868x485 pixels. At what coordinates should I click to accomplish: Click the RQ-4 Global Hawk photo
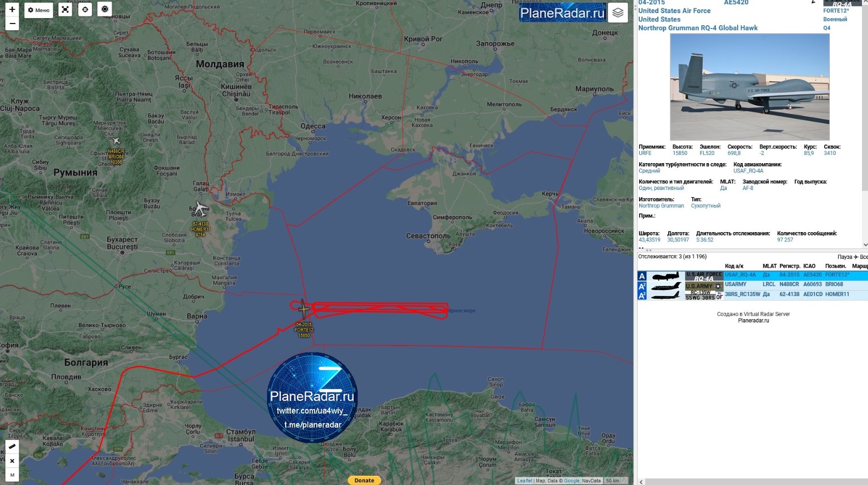749,87
